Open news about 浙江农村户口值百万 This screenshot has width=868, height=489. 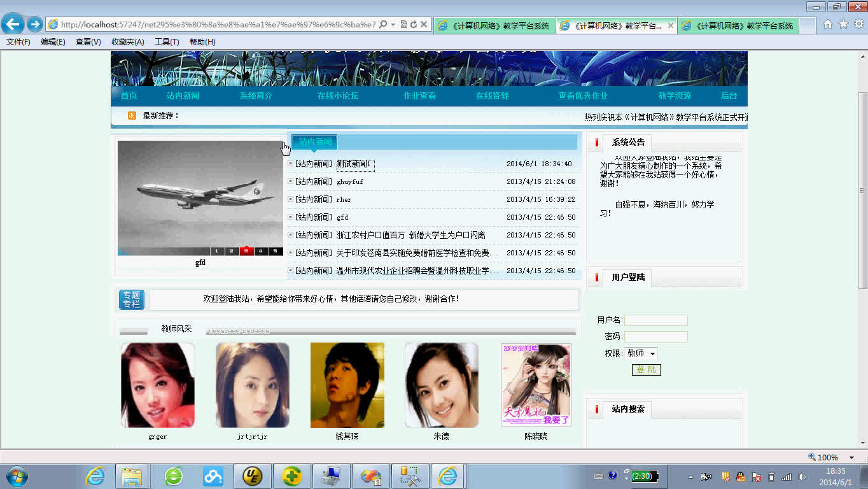click(410, 236)
